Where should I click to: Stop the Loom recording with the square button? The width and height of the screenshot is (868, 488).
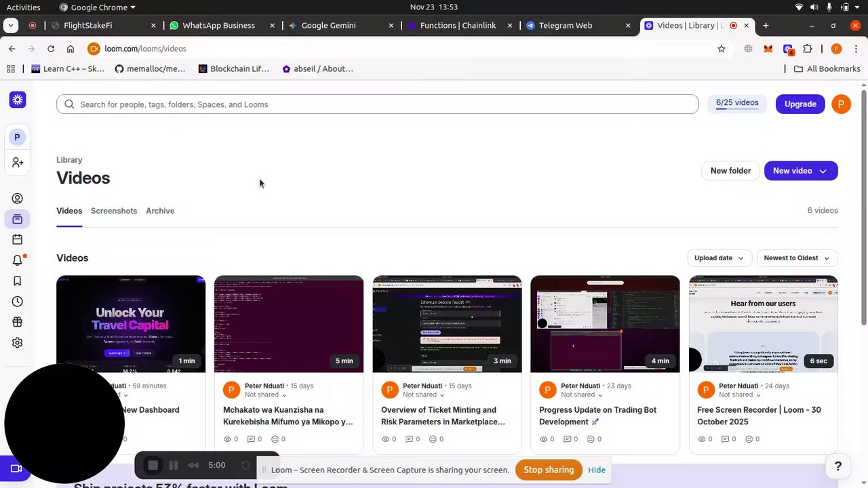153,465
